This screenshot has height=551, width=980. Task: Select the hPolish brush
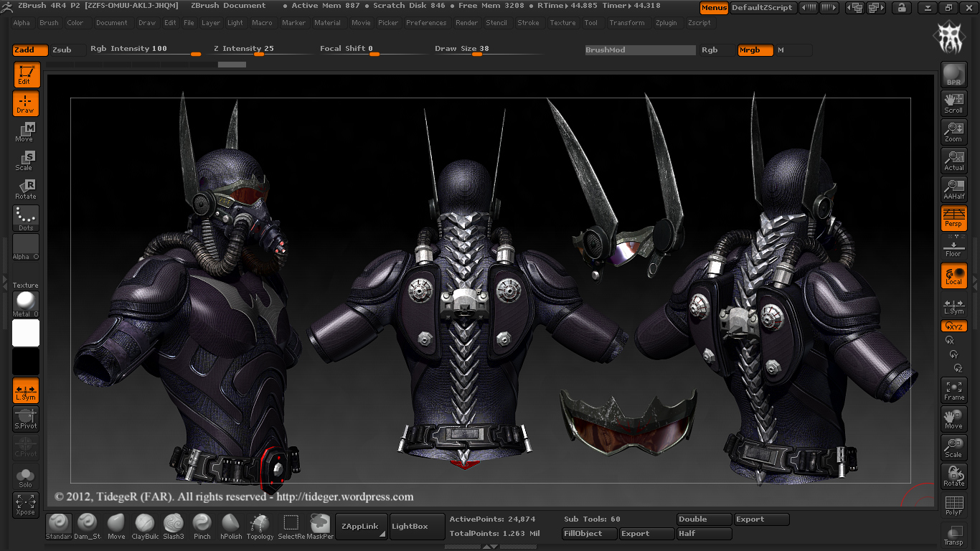point(231,527)
